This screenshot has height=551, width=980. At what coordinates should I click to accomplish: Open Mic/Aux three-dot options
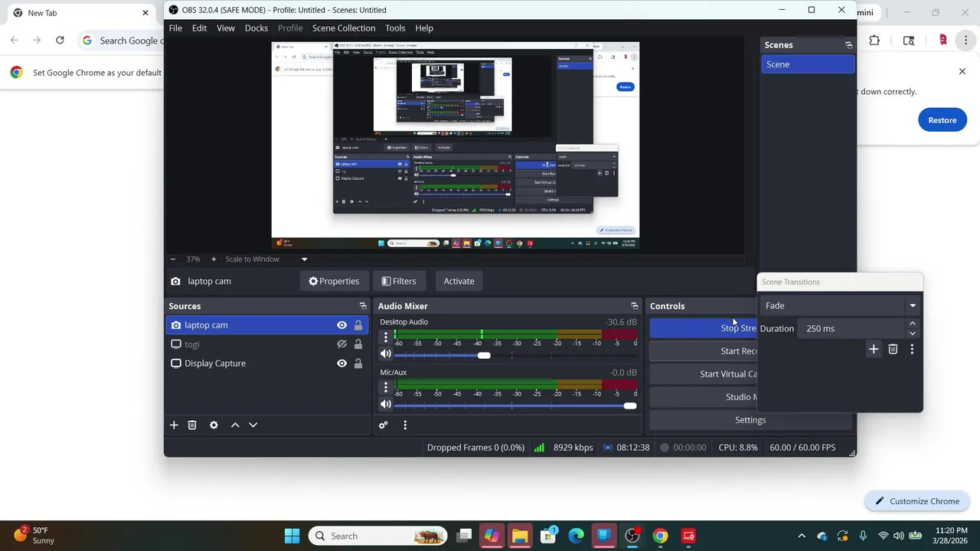coord(386,388)
